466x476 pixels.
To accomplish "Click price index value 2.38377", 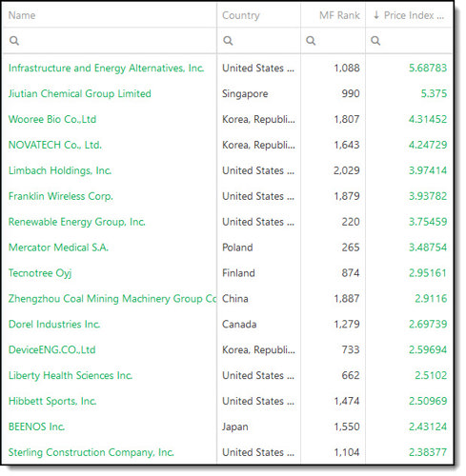I will point(428,452).
